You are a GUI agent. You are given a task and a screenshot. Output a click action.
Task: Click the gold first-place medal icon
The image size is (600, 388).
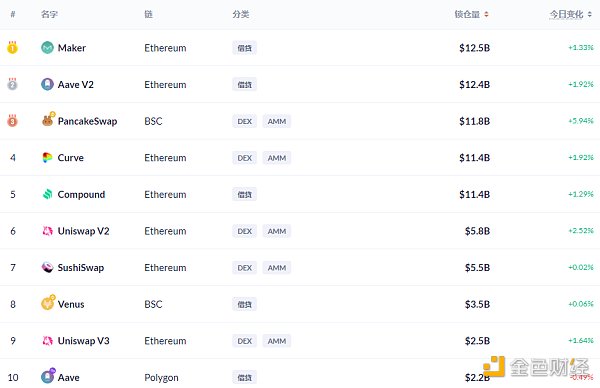[12, 47]
